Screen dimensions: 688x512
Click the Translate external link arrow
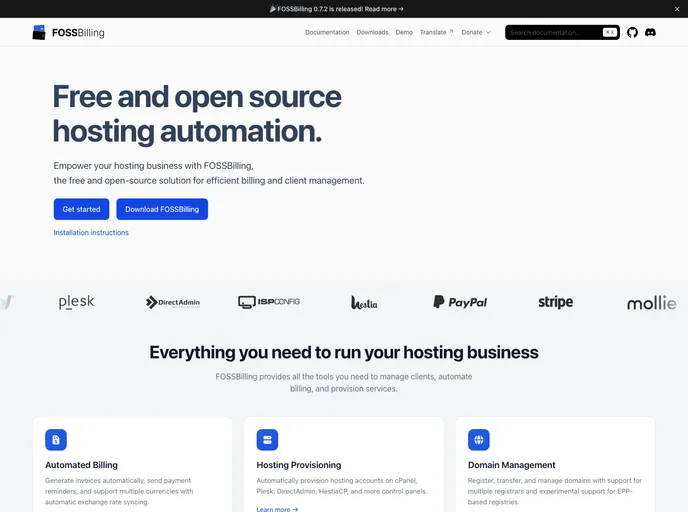451,32
